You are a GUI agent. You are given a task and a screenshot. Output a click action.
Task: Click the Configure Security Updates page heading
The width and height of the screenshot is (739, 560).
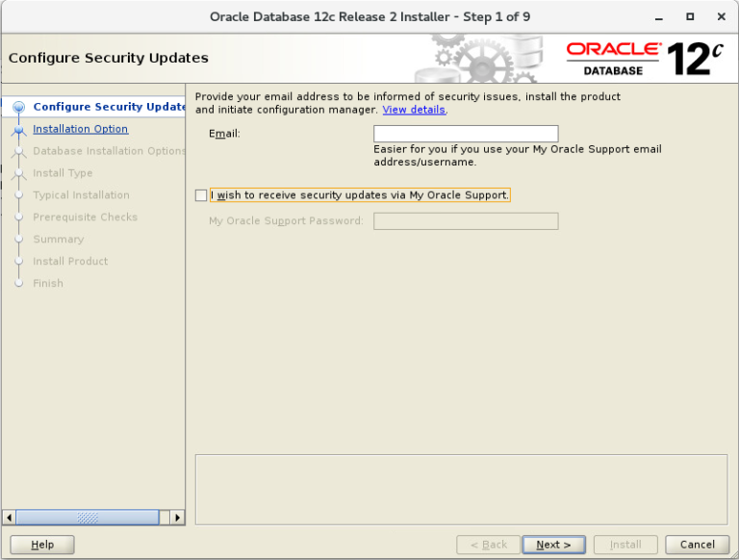click(x=109, y=58)
